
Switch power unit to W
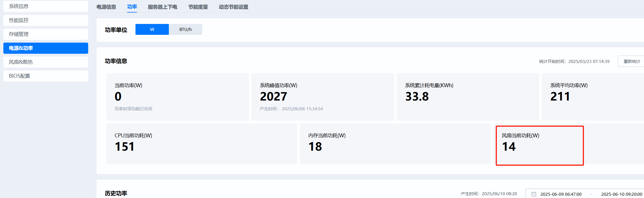point(152,30)
